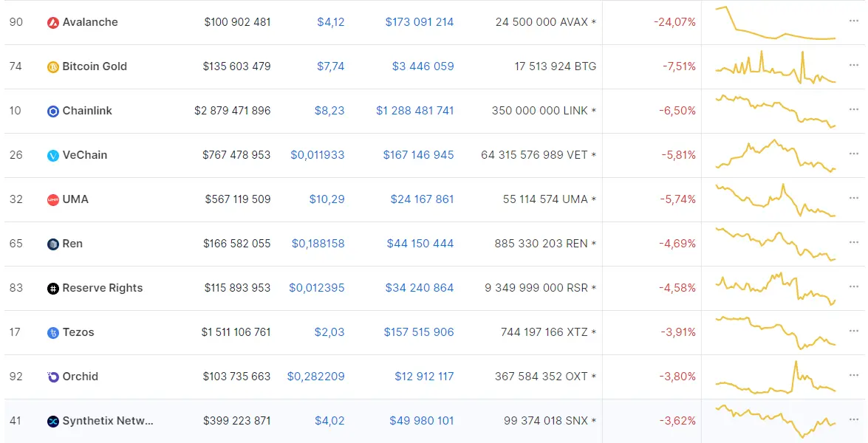Click the Orchid logo icon

point(53,377)
